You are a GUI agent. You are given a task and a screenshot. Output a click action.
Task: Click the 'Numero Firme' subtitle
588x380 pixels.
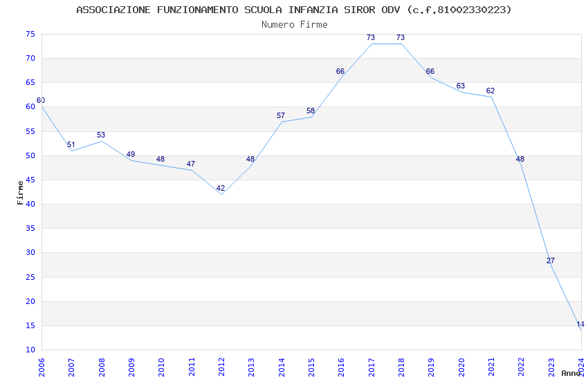[294, 25]
